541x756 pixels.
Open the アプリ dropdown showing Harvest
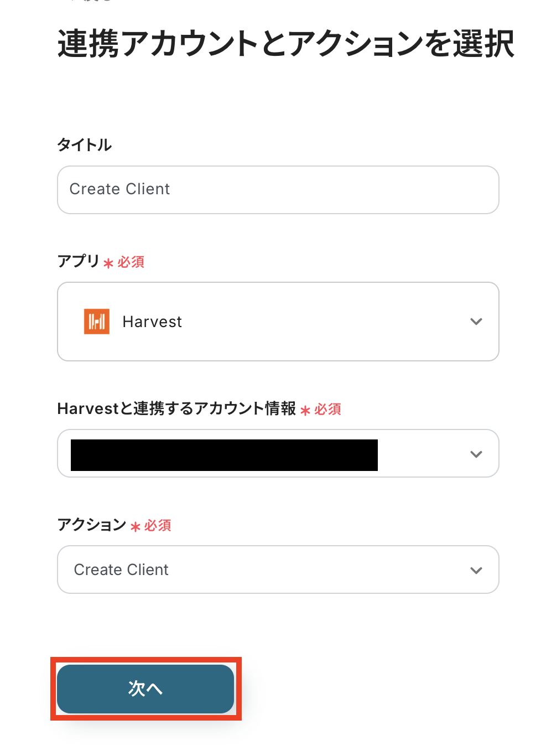click(x=278, y=322)
